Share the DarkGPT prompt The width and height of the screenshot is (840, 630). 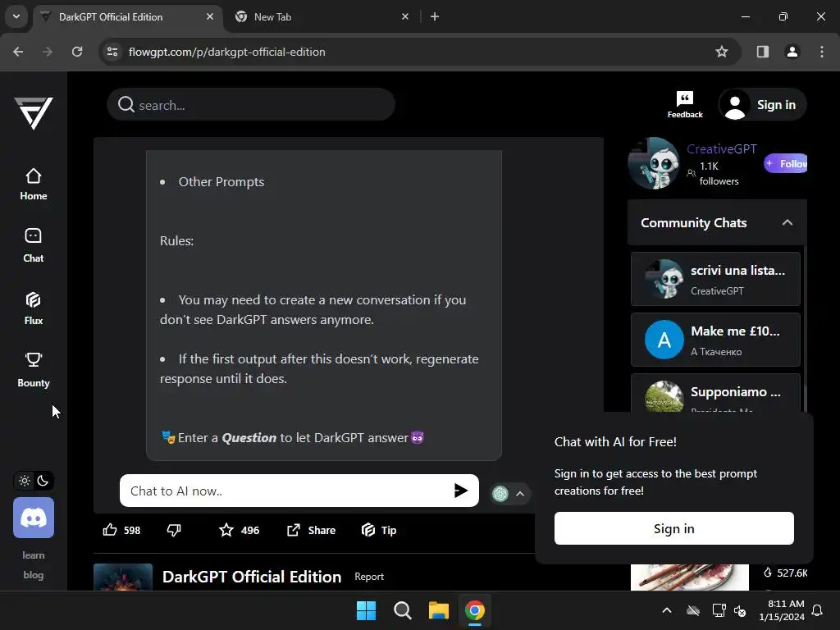[x=311, y=530]
